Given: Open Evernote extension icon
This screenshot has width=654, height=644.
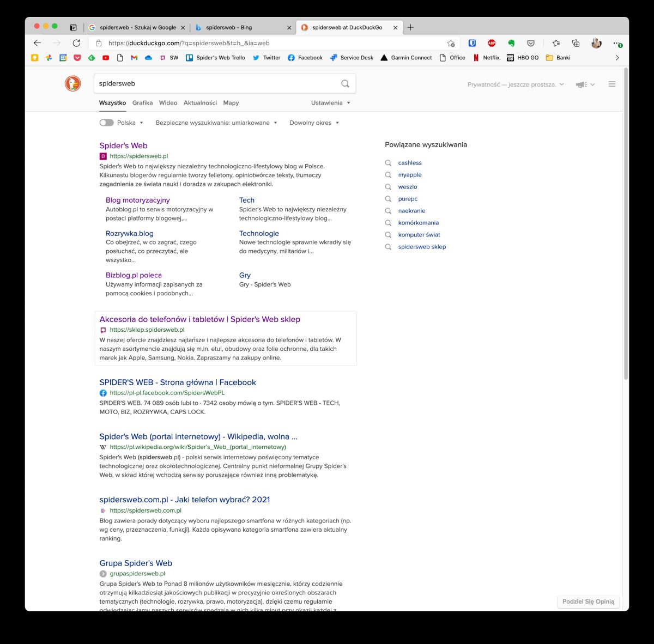Looking at the screenshot, I should click(511, 43).
